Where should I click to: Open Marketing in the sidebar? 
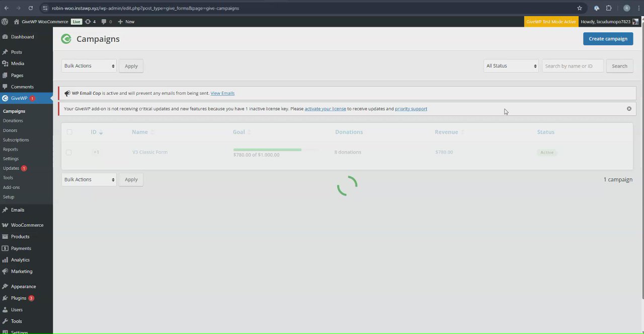[x=22, y=271]
